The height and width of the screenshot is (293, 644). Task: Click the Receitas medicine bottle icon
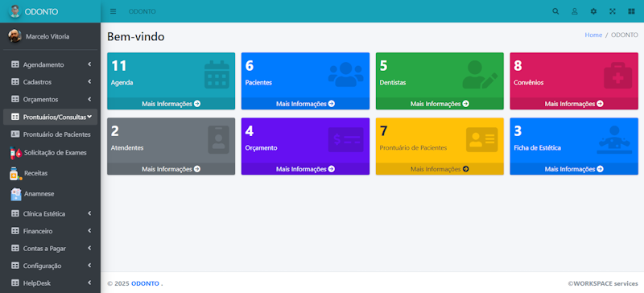click(15, 173)
